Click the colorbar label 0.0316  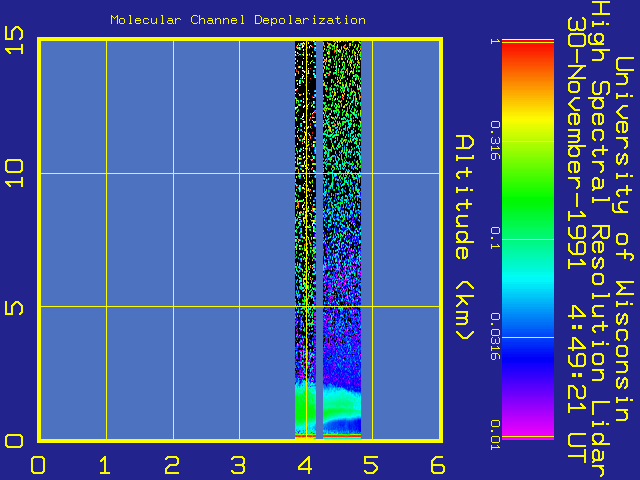pos(495,336)
